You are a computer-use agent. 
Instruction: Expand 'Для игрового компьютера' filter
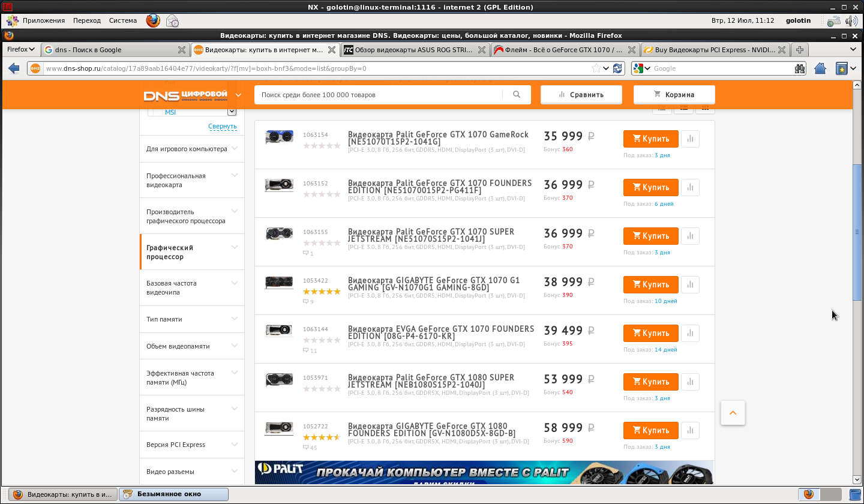(234, 148)
